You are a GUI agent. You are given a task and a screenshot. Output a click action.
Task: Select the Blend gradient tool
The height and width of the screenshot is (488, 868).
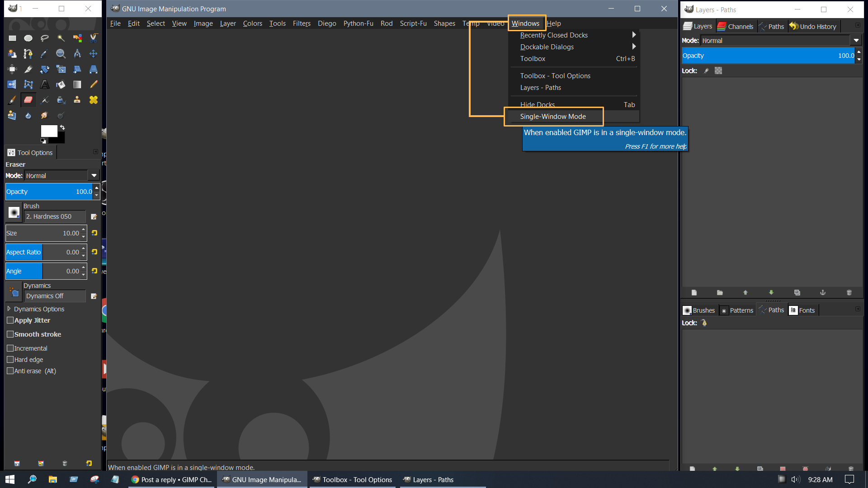pos(77,84)
